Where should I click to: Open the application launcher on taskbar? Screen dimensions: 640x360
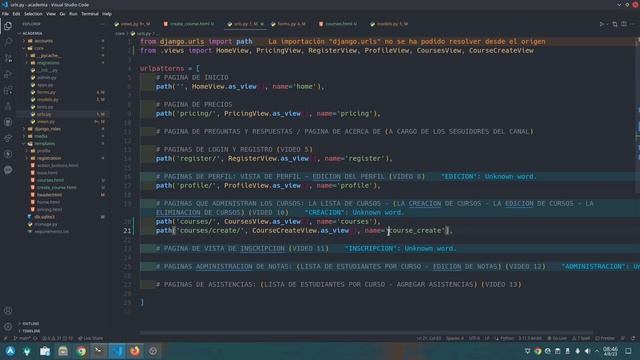click(10, 351)
